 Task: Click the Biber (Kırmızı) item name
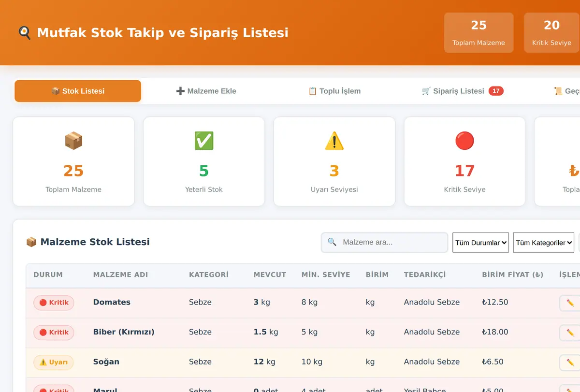[x=124, y=332]
